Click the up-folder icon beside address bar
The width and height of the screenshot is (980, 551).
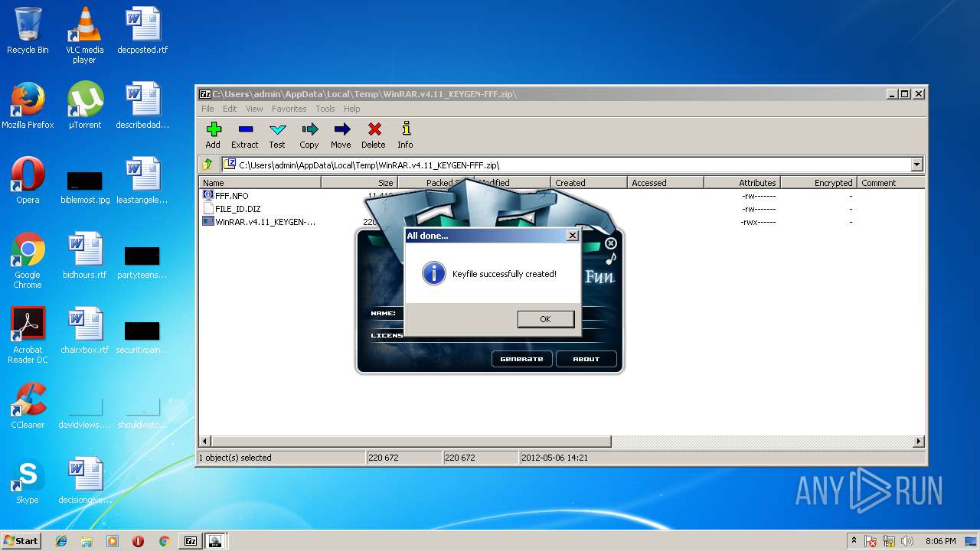pyautogui.click(x=207, y=165)
